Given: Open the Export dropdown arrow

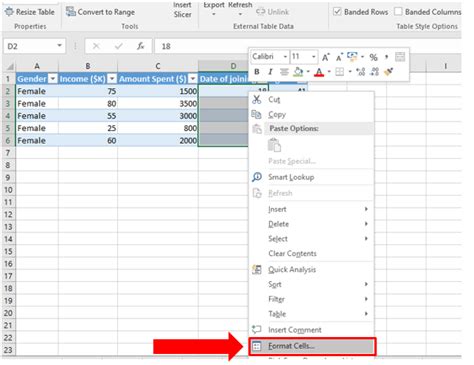Looking at the screenshot, I should coord(214,14).
